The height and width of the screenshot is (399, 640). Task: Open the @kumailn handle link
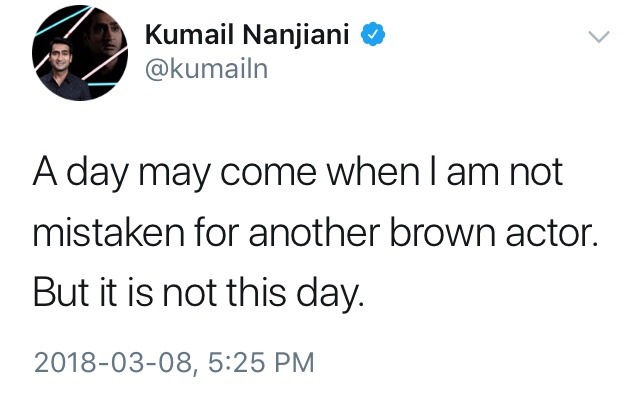click(206, 69)
